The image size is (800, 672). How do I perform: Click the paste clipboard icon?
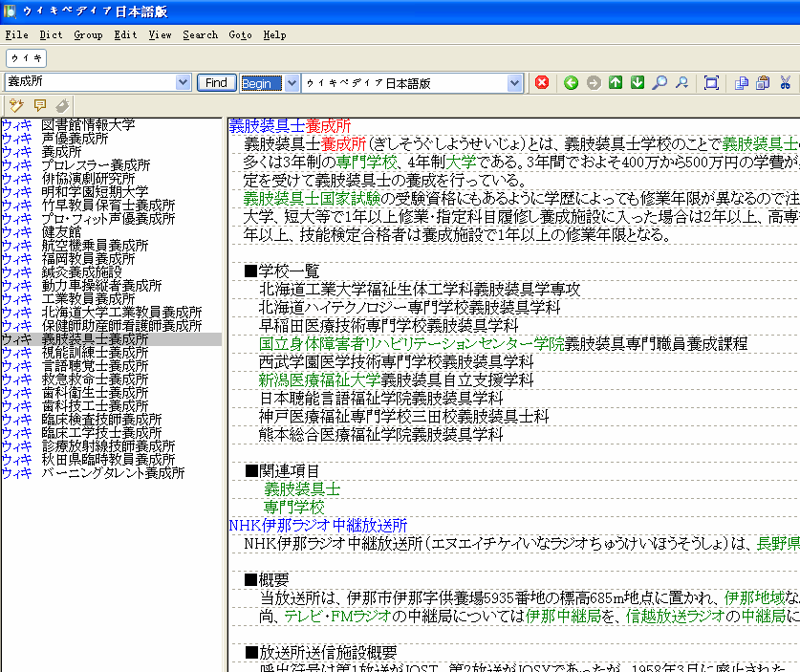click(763, 83)
